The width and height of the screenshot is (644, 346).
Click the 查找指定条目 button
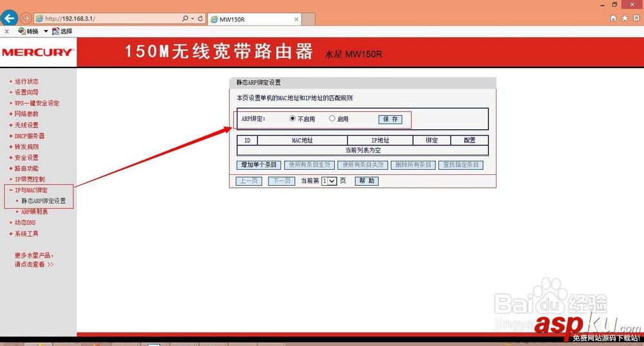point(461,165)
